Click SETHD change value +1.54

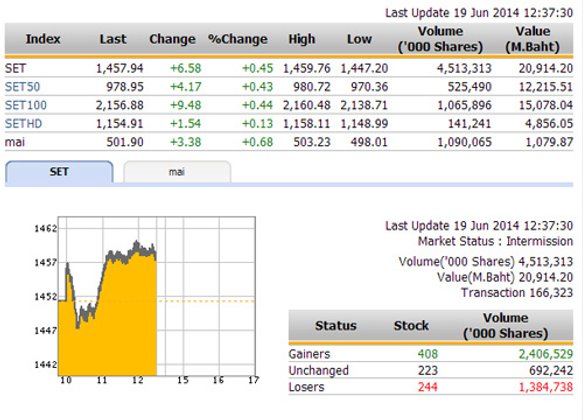(x=186, y=123)
